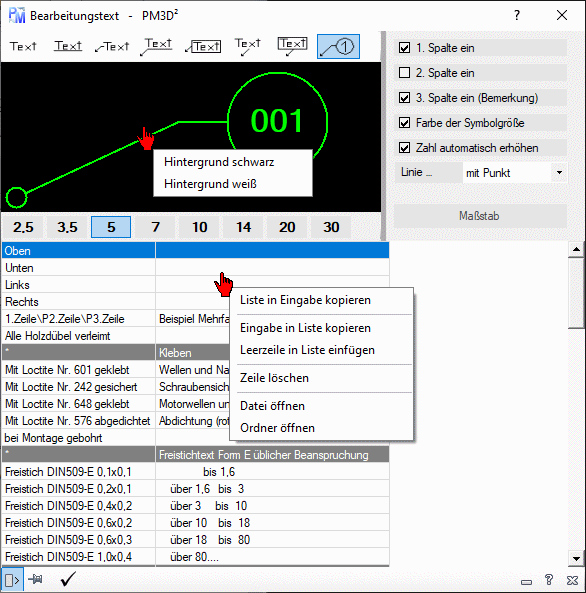Choose the boxed Text with leader icon
This screenshot has height=593, width=586.
coord(203,47)
